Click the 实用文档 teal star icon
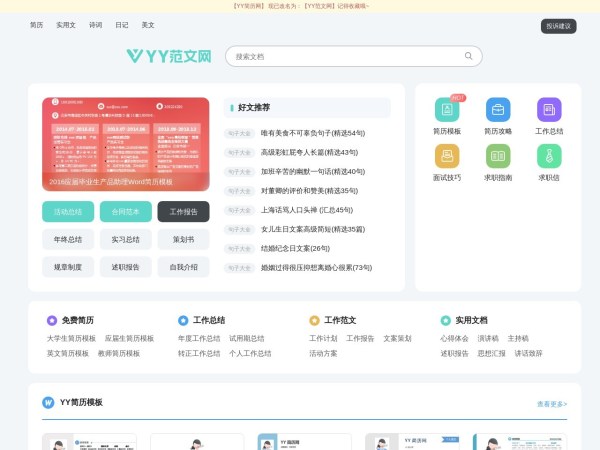Image resolution: width=600 pixels, height=450 pixels. click(445, 320)
